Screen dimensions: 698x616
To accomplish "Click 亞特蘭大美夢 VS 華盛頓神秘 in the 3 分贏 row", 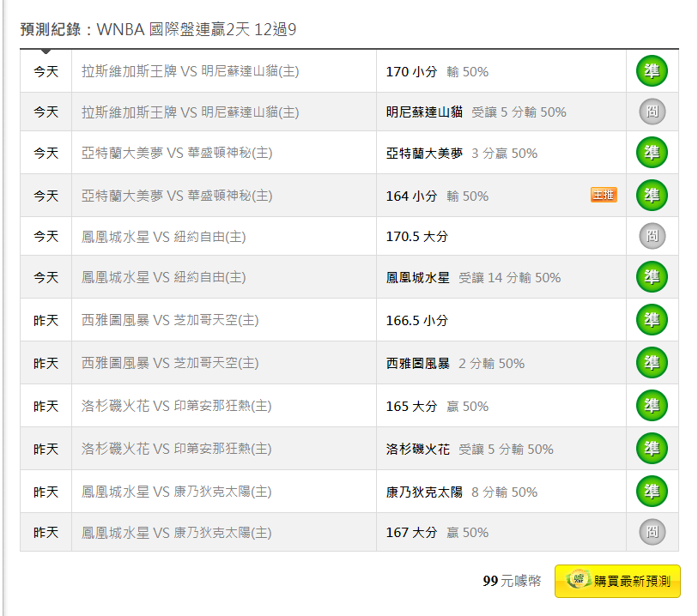I will click(x=177, y=153).
